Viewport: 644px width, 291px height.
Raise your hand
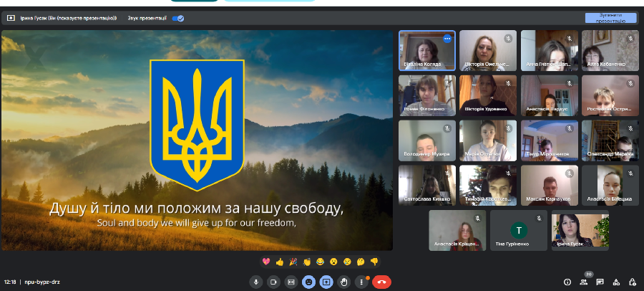[344, 282]
